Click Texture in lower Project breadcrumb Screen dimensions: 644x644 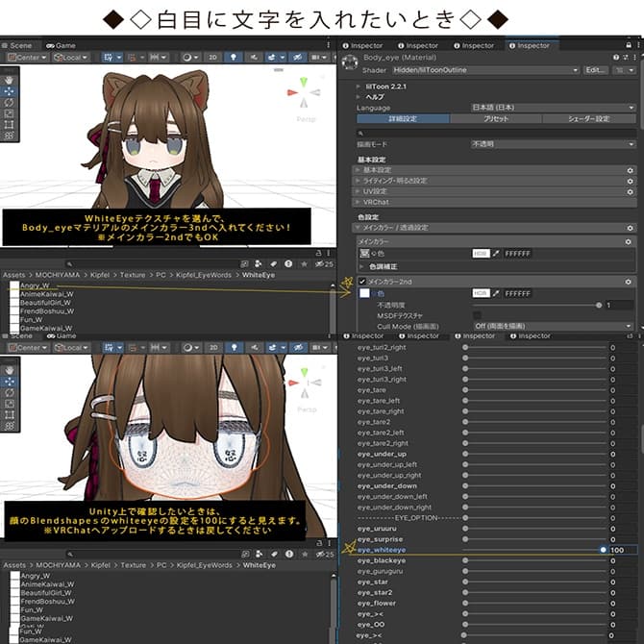click(133, 565)
